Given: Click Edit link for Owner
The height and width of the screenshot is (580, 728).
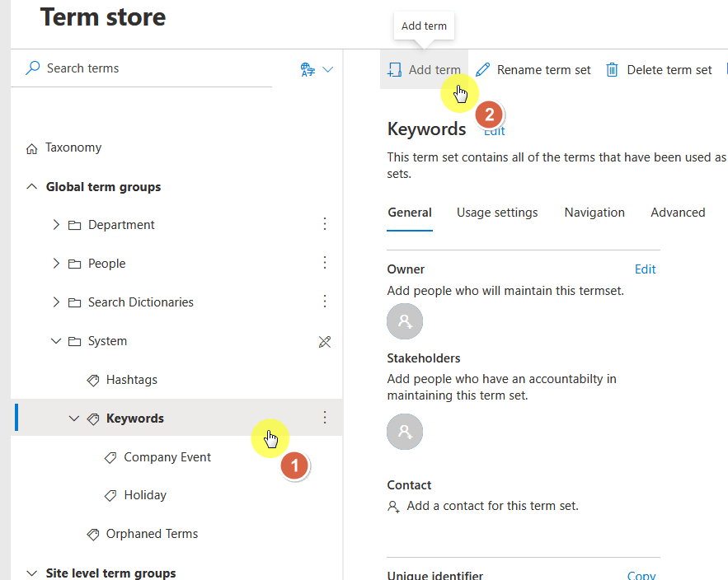Looking at the screenshot, I should click(645, 269).
